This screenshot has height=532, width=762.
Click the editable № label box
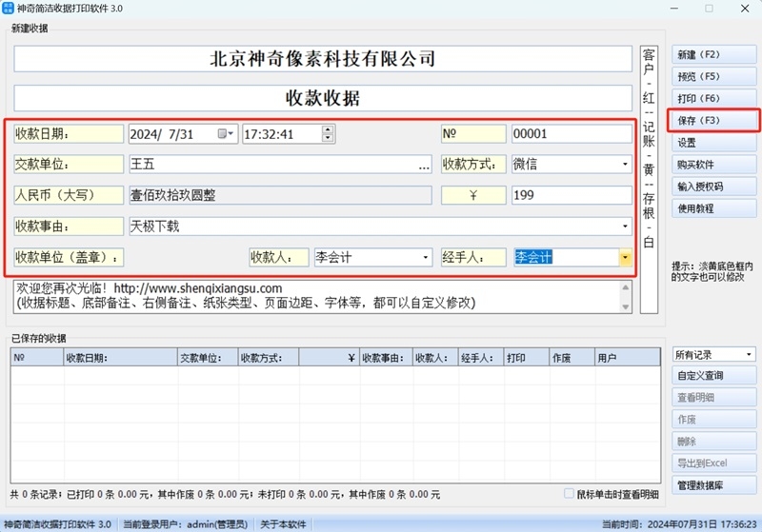[x=473, y=134]
